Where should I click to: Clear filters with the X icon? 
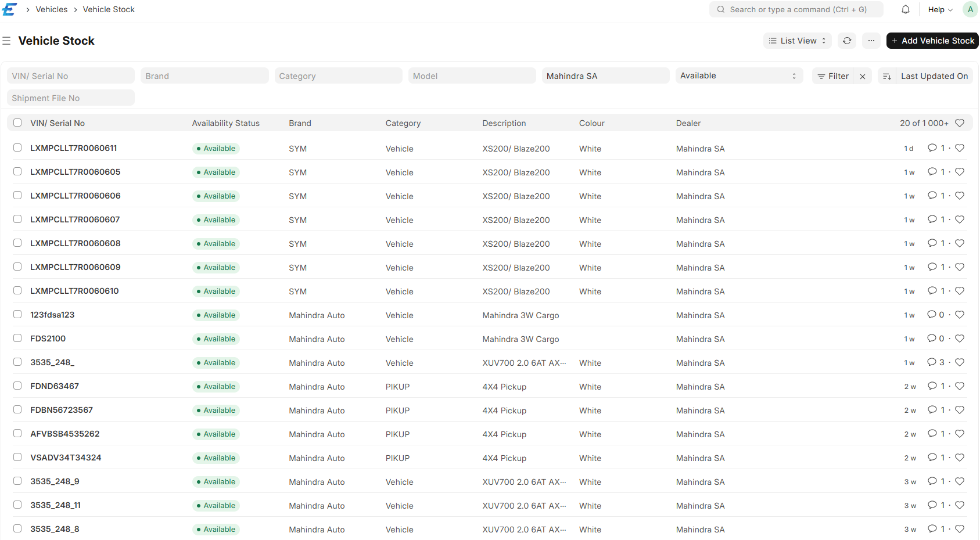click(x=863, y=76)
